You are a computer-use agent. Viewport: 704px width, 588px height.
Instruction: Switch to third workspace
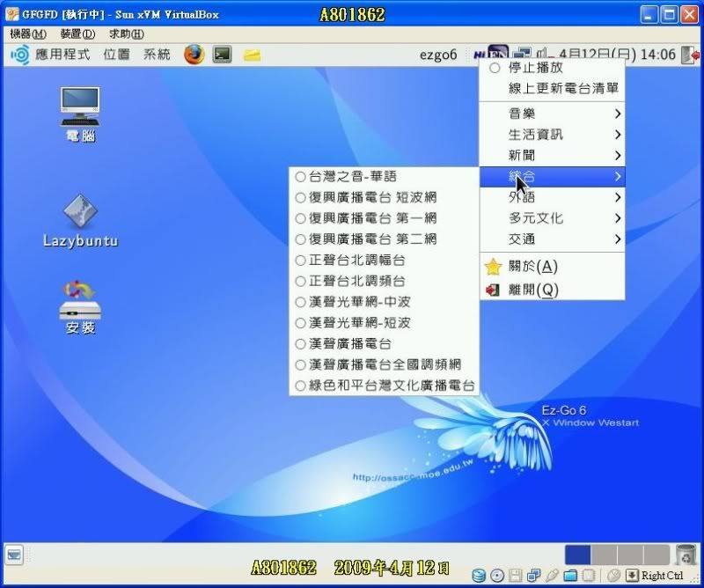click(x=630, y=555)
